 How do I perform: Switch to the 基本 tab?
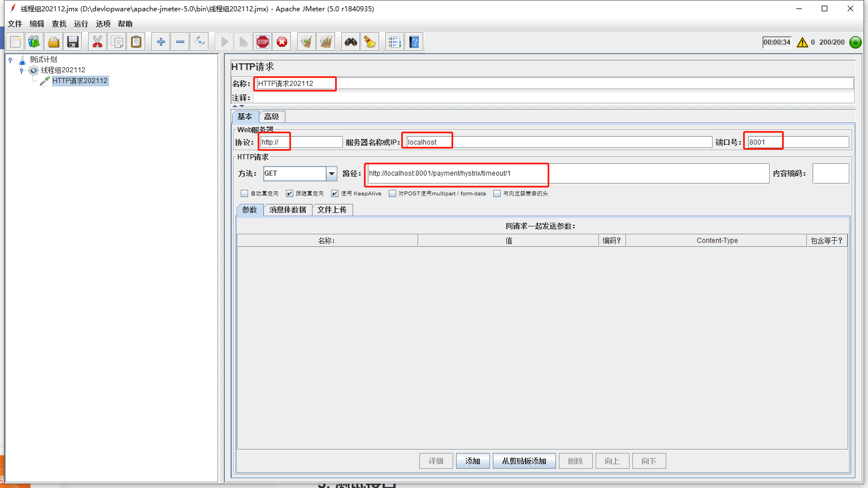pyautogui.click(x=245, y=116)
